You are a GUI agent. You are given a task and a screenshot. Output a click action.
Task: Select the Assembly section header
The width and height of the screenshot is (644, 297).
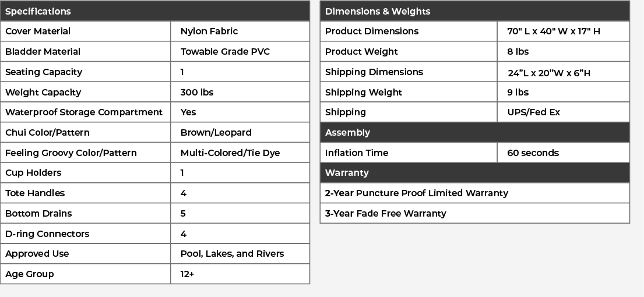(347, 132)
